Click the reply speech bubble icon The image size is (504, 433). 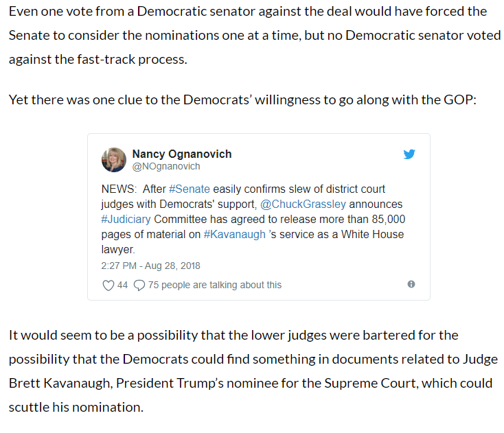pos(139,285)
